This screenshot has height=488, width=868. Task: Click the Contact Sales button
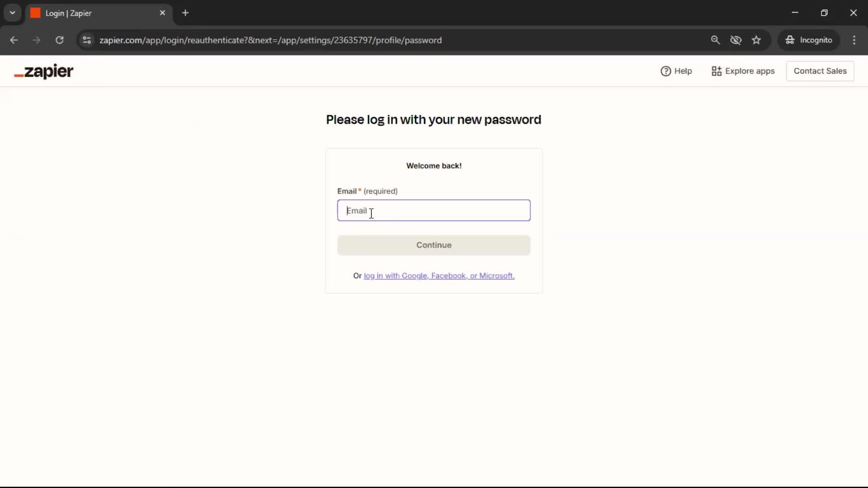(x=820, y=71)
